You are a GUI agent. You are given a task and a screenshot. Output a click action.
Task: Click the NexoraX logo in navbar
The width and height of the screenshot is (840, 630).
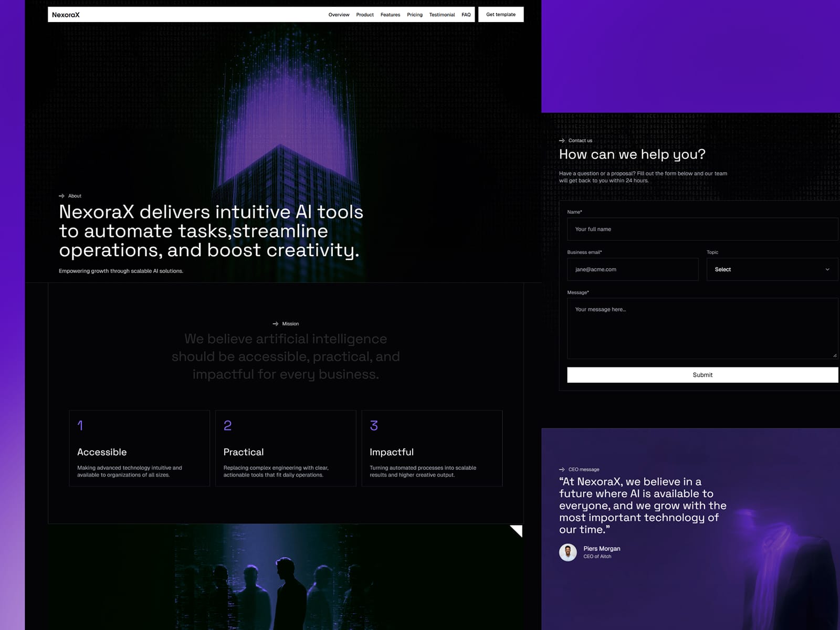(x=66, y=15)
